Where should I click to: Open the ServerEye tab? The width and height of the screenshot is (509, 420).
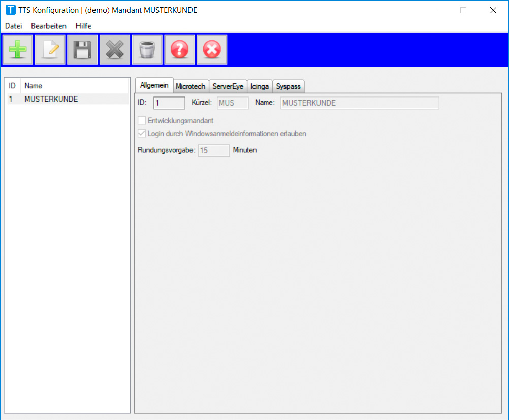pyautogui.click(x=228, y=86)
